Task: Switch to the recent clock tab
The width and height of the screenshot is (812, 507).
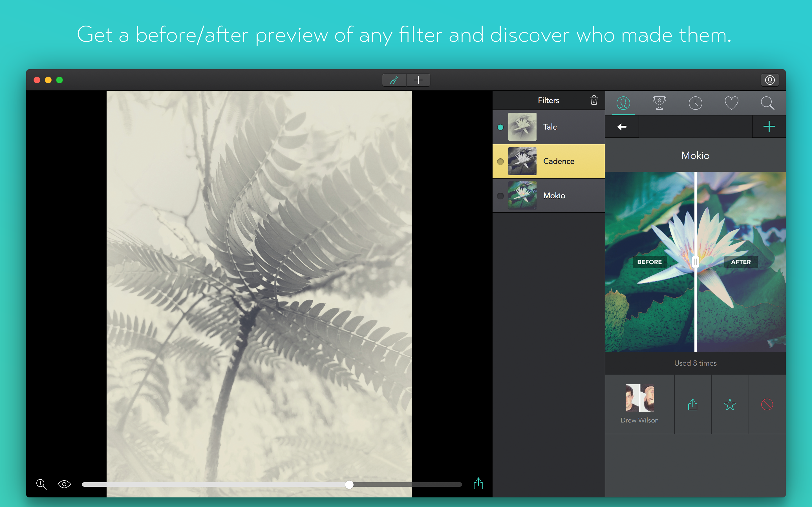Action: click(695, 103)
